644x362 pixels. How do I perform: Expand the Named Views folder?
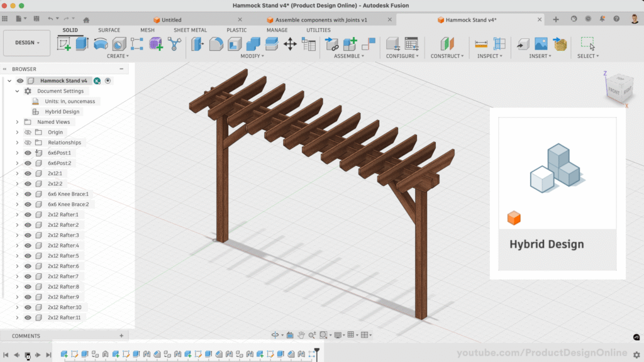coord(17,122)
